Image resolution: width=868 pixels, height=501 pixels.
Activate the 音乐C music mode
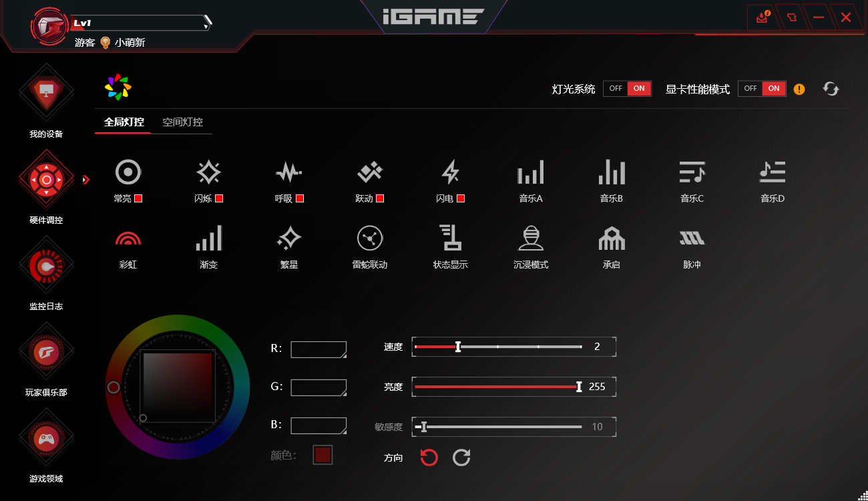click(692, 172)
